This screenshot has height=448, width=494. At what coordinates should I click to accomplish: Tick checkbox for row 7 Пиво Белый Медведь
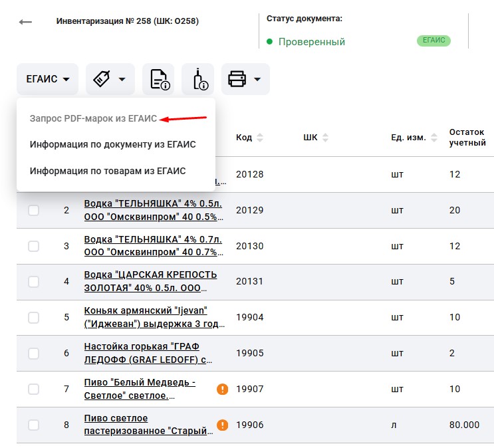point(33,389)
